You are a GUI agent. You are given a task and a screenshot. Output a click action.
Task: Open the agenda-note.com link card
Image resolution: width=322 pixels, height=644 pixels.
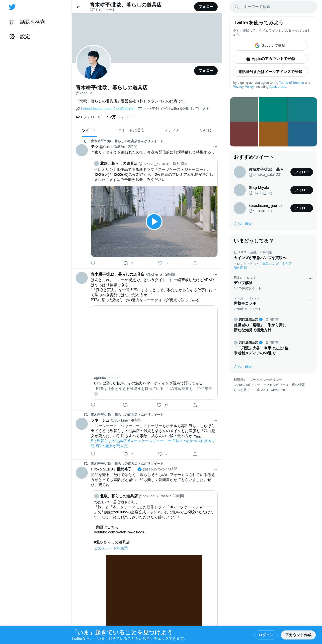(154, 352)
